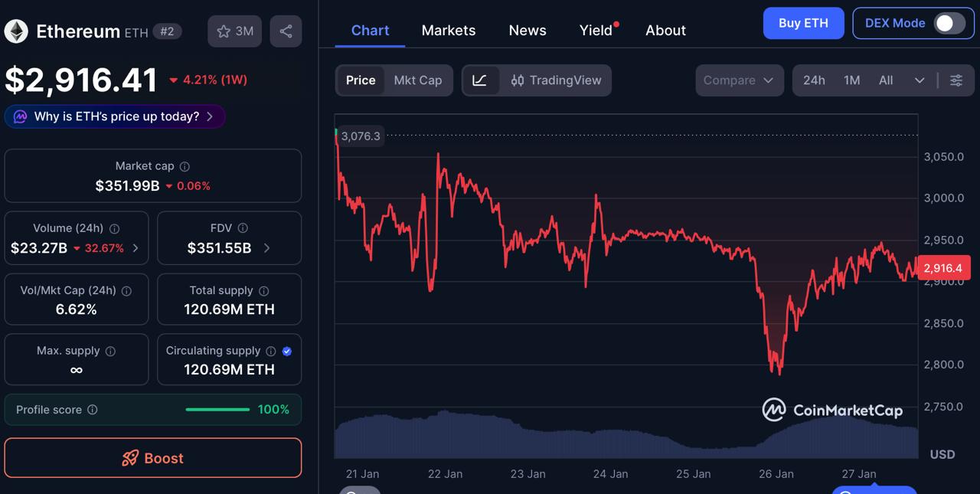Click the verified badge on Circulating supply
The image size is (980, 494).
(x=287, y=351)
